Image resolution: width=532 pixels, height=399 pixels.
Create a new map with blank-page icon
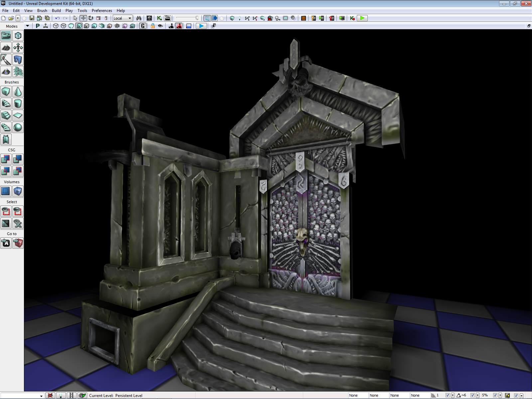(4, 18)
